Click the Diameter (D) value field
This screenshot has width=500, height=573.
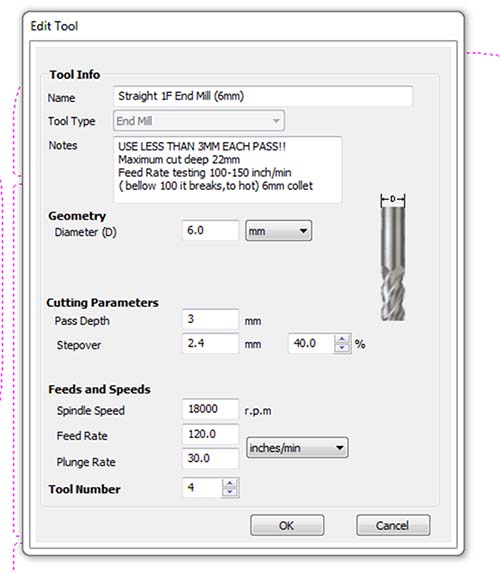[x=211, y=230]
